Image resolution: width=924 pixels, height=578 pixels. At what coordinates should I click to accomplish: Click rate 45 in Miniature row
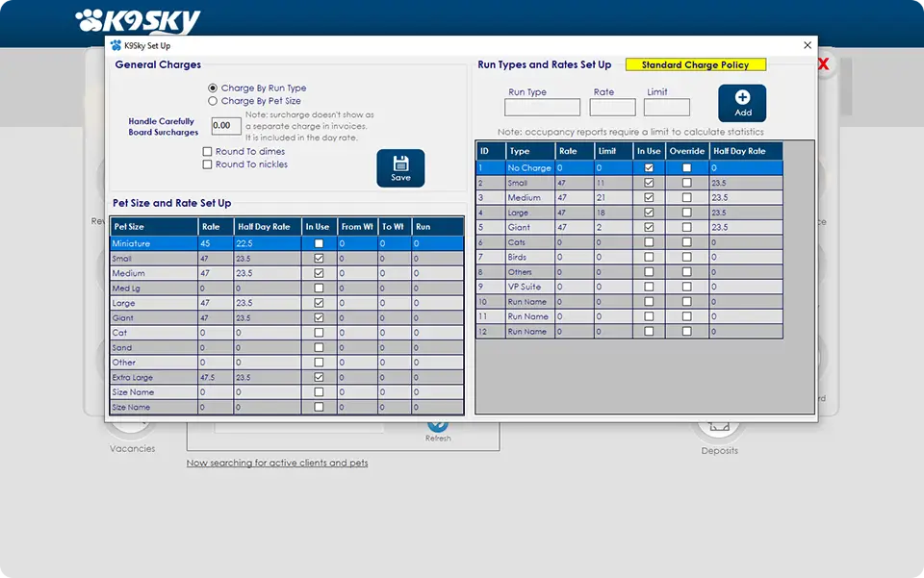[x=216, y=243]
